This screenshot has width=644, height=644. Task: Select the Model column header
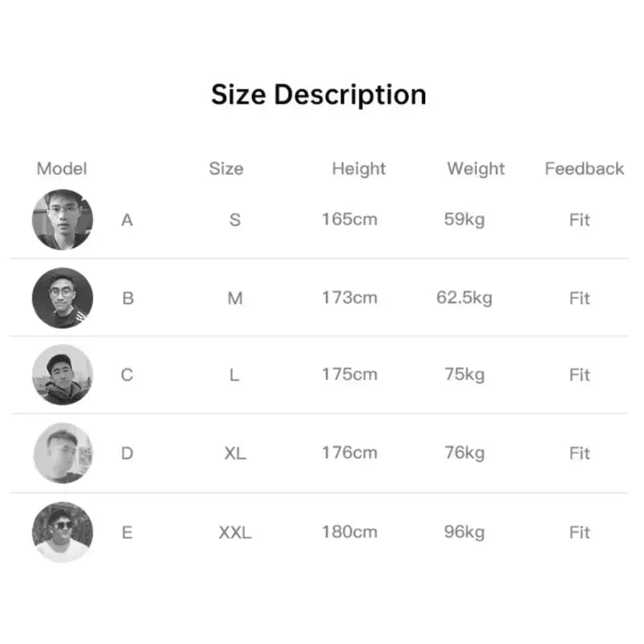62,169
